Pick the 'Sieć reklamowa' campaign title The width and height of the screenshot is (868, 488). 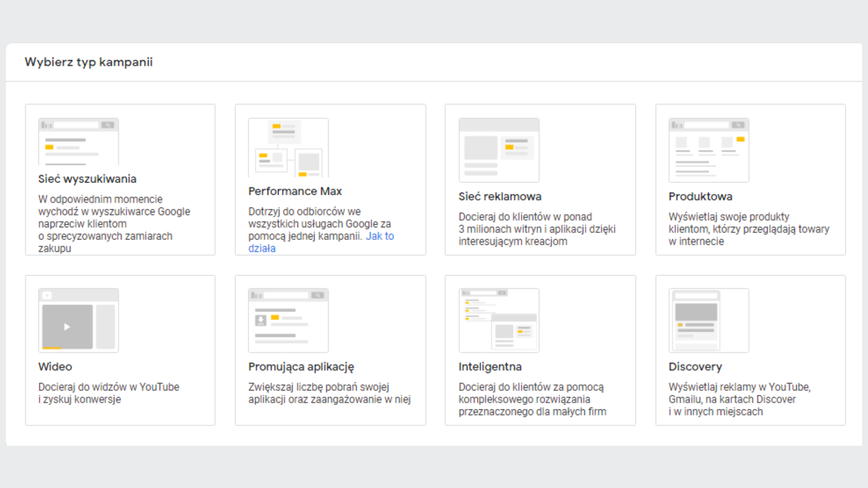(x=500, y=197)
